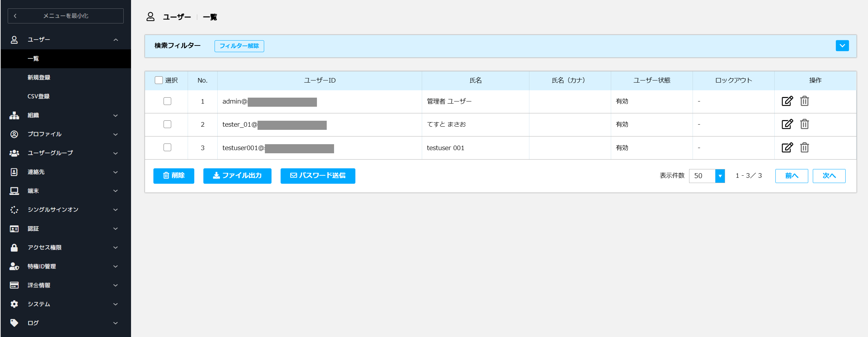Click the 特権ID管理 user shield icon

pyautogui.click(x=14, y=266)
